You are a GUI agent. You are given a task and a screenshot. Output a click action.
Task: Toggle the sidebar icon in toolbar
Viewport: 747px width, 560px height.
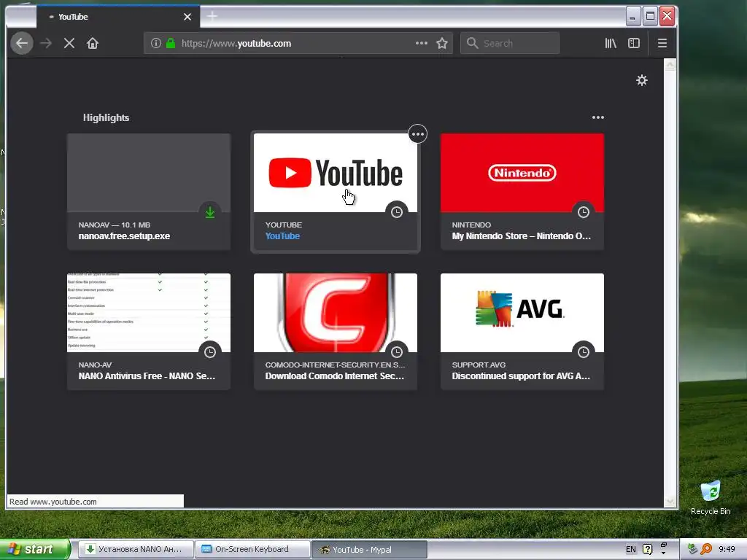(x=634, y=43)
